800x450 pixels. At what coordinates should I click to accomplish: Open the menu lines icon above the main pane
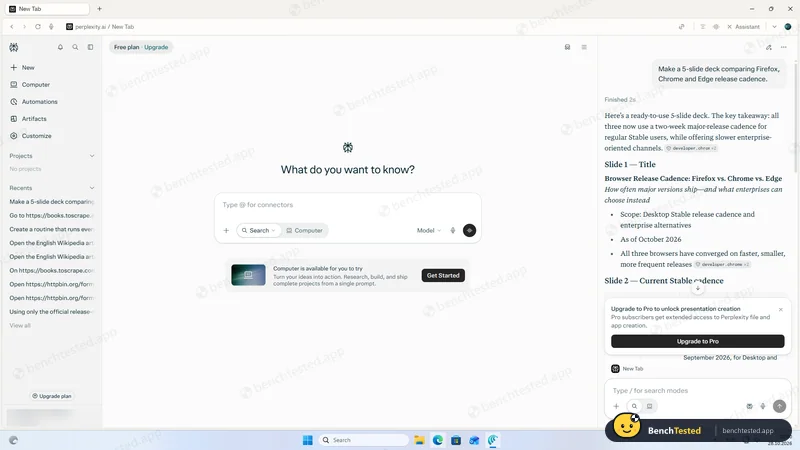click(x=584, y=47)
